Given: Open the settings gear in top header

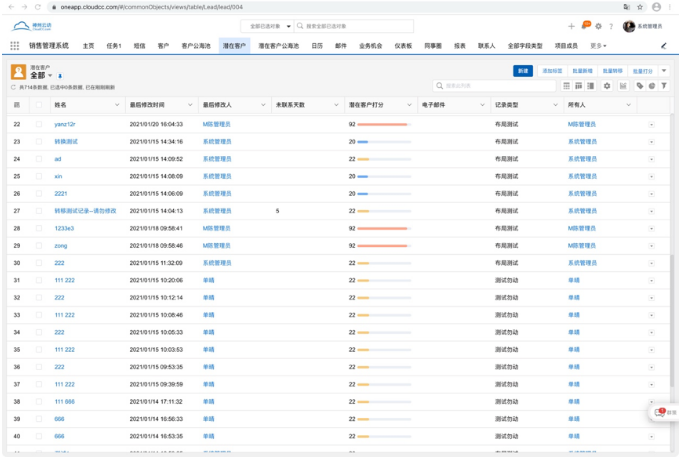Looking at the screenshot, I should click(599, 26).
